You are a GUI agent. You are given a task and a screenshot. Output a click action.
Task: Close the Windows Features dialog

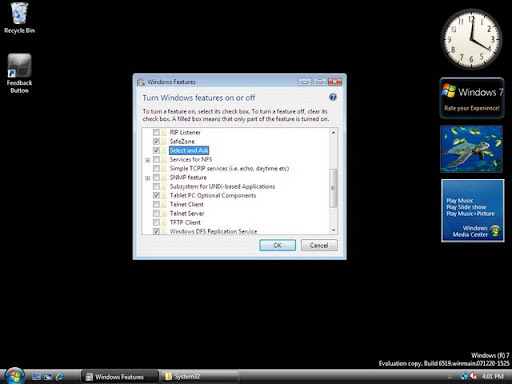pos(335,82)
